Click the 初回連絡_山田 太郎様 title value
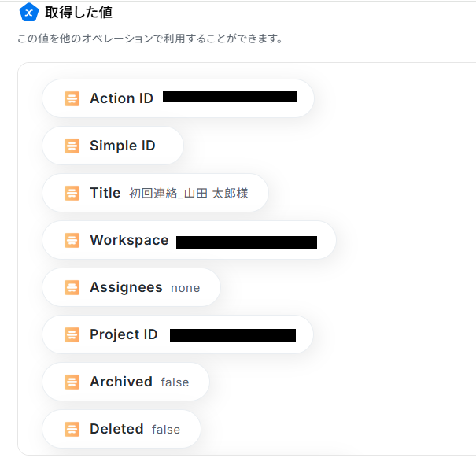This screenshot has height=458, width=476. 189,193
